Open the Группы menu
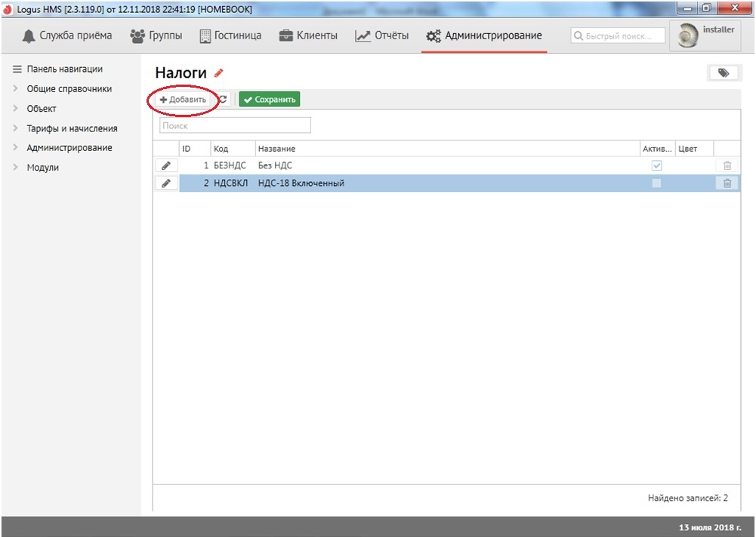756x537 pixels. pos(156,35)
